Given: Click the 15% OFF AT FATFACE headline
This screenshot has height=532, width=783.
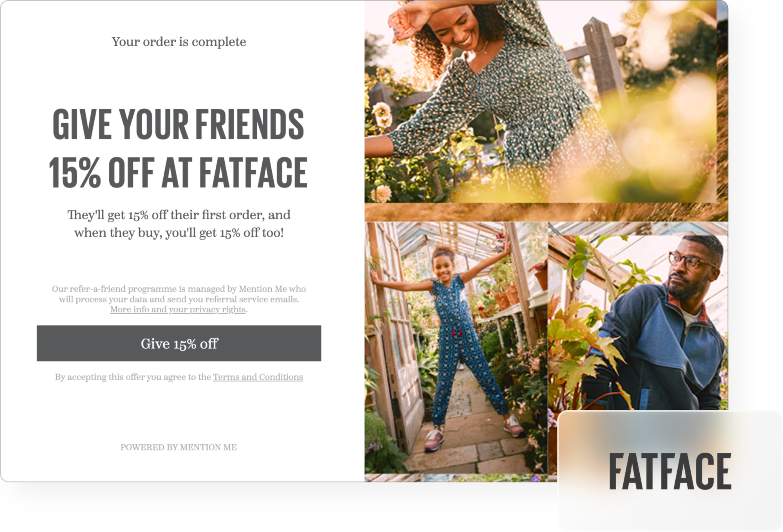Looking at the screenshot, I should tap(178, 172).
